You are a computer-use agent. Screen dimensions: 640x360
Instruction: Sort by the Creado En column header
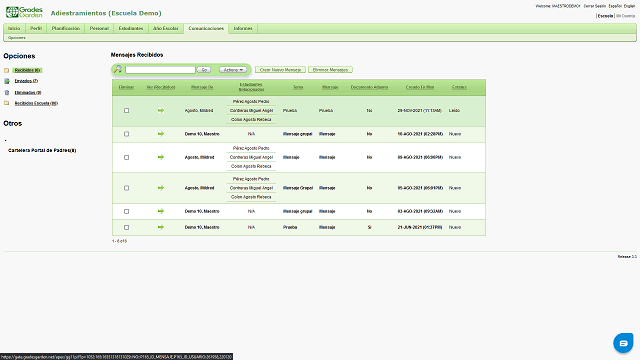(420, 87)
